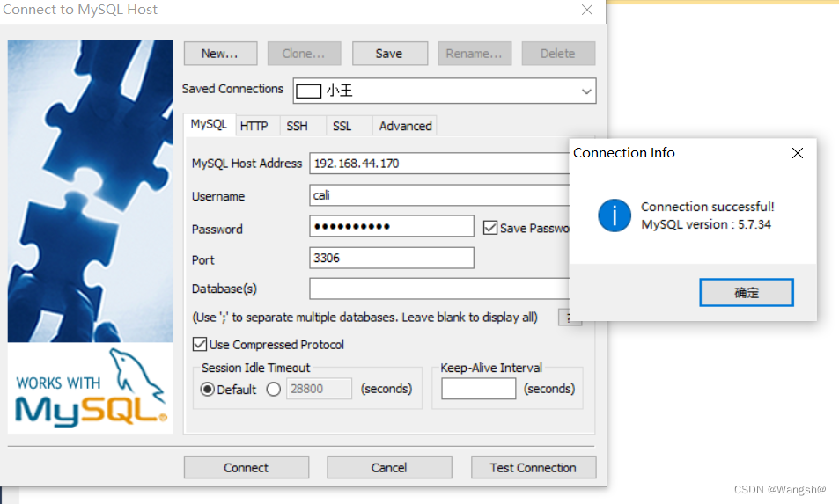The height and width of the screenshot is (504, 839).
Task: Click the puzzle pieces banner image
Action: (x=90, y=191)
